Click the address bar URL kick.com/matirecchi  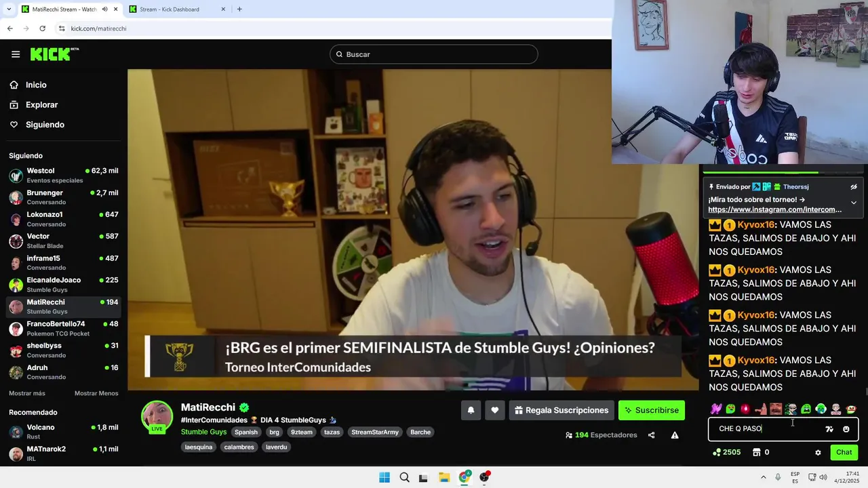(98, 28)
